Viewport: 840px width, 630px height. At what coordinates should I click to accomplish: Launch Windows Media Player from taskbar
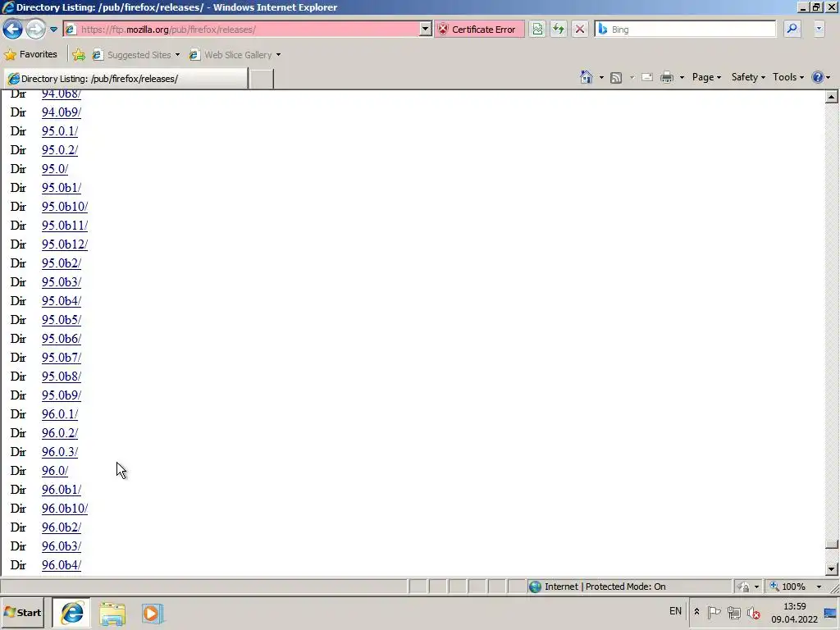tap(152, 614)
